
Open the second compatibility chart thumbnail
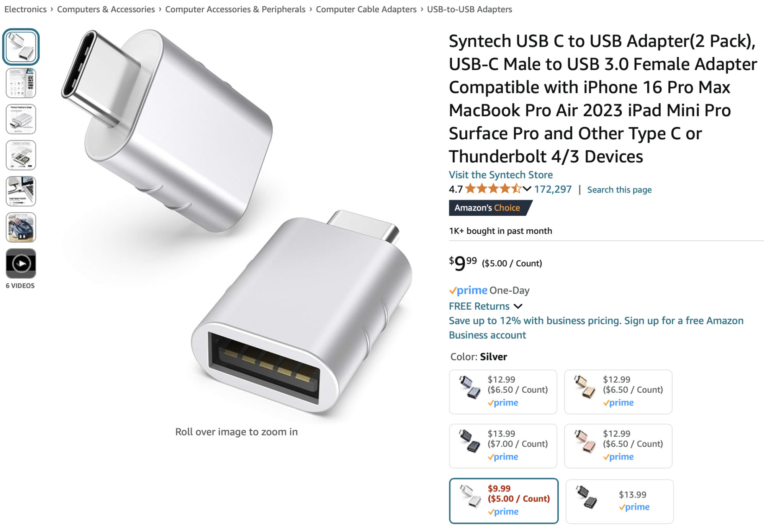click(x=21, y=83)
